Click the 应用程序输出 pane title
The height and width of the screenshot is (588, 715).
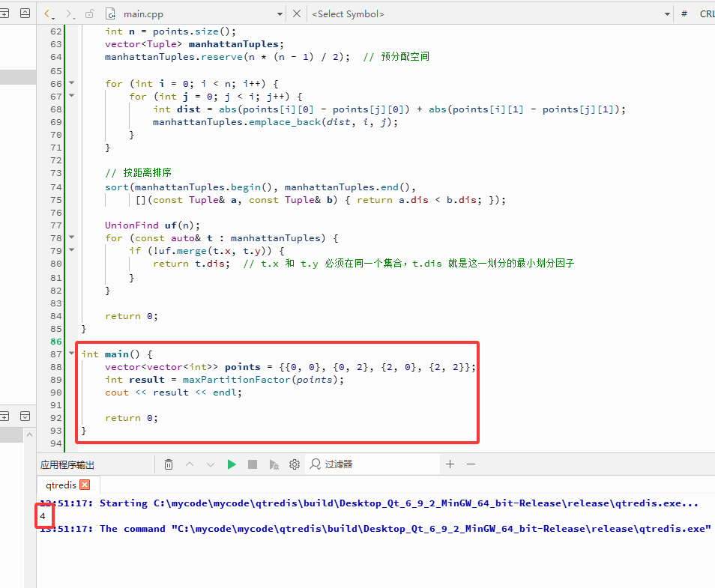[67, 465]
